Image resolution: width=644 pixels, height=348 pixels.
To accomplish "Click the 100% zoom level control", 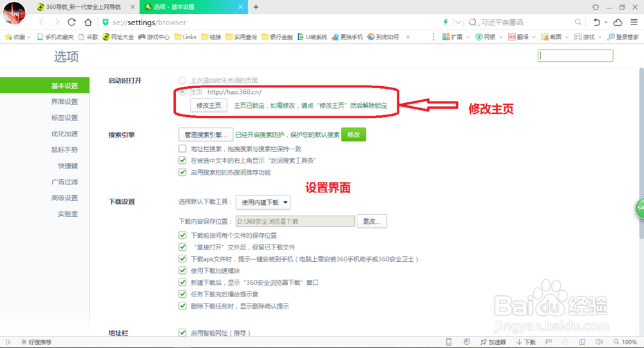I will click(x=625, y=342).
